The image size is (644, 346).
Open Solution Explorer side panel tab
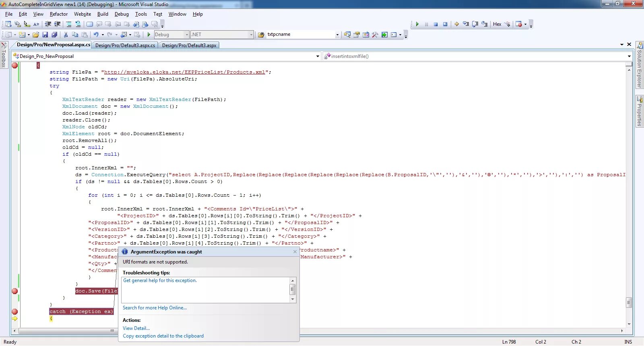pyautogui.click(x=639, y=65)
